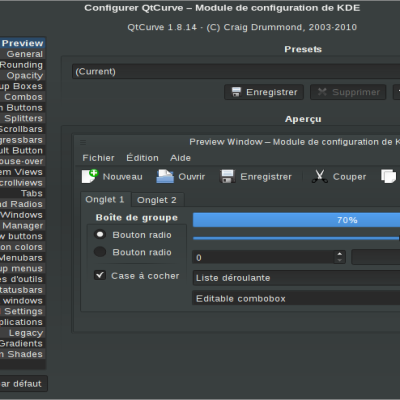Select the button colors entry in list

(x=22, y=247)
